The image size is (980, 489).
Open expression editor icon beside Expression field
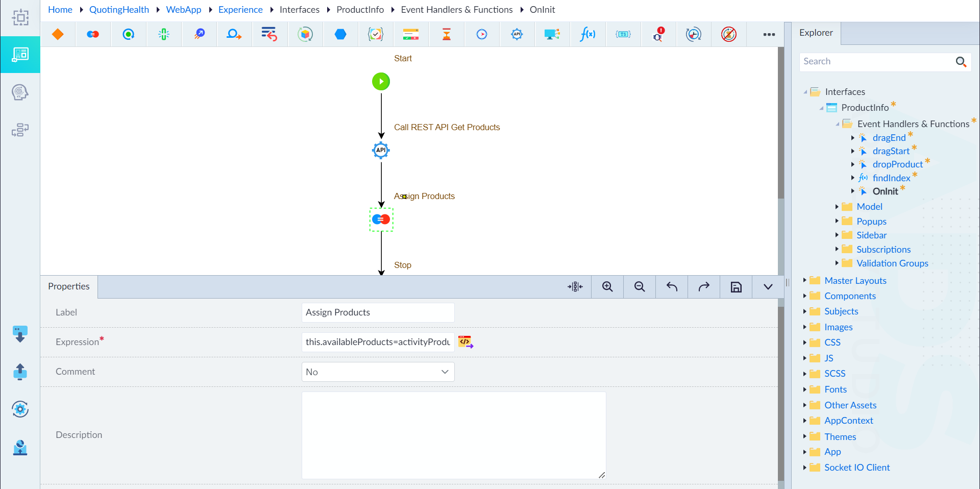coord(465,342)
